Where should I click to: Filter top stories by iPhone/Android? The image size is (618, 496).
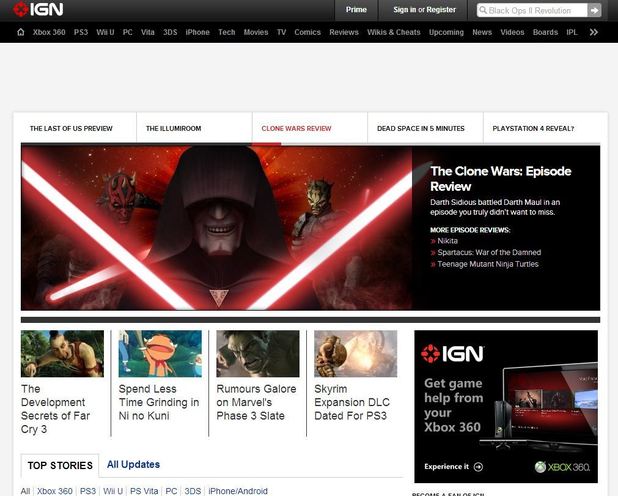pos(238,491)
